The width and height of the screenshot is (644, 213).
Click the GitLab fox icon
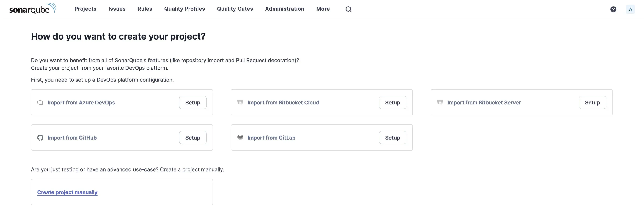click(x=240, y=137)
